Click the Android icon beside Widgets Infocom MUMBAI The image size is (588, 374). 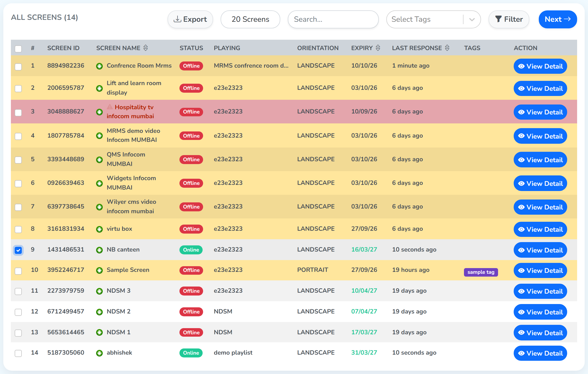click(99, 183)
